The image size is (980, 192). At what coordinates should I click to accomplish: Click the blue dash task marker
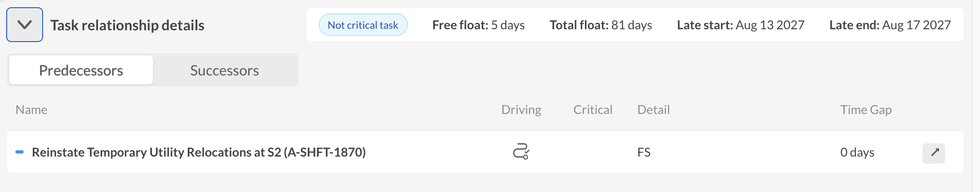[19, 152]
